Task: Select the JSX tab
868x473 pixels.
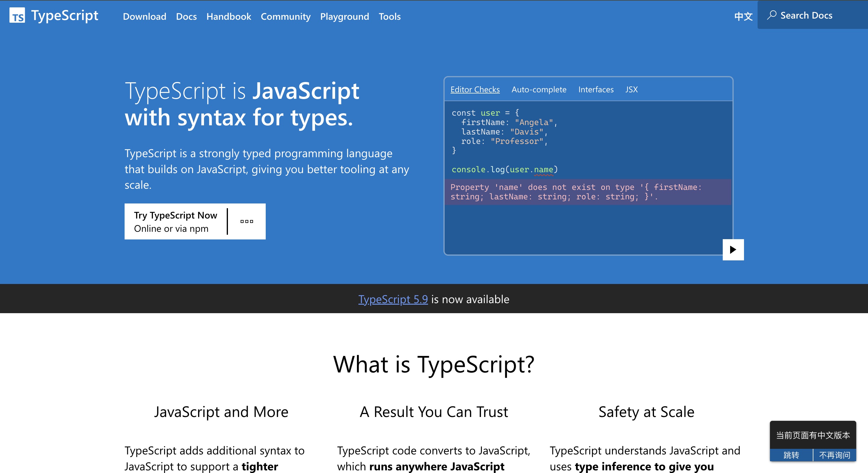Action: (631, 90)
